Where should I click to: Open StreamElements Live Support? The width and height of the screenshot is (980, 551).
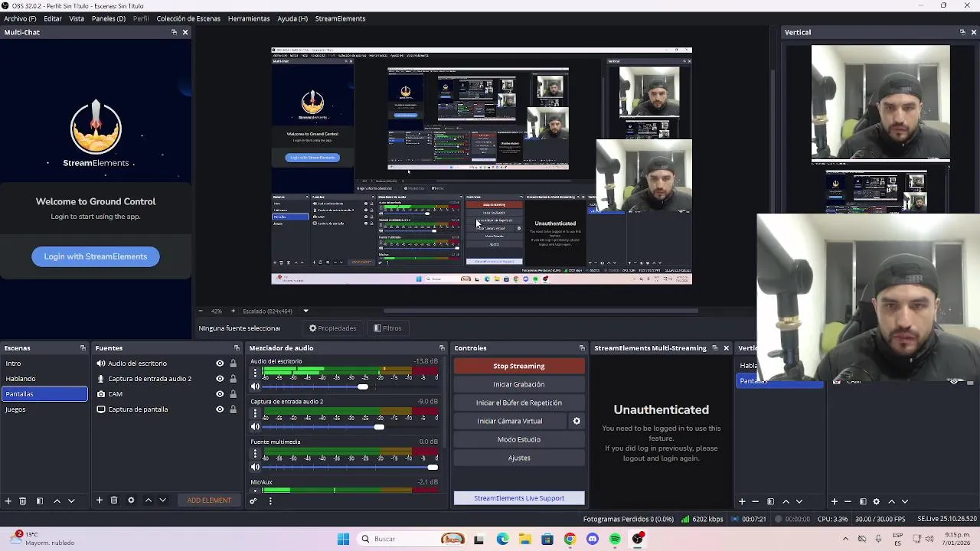pyautogui.click(x=519, y=498)
